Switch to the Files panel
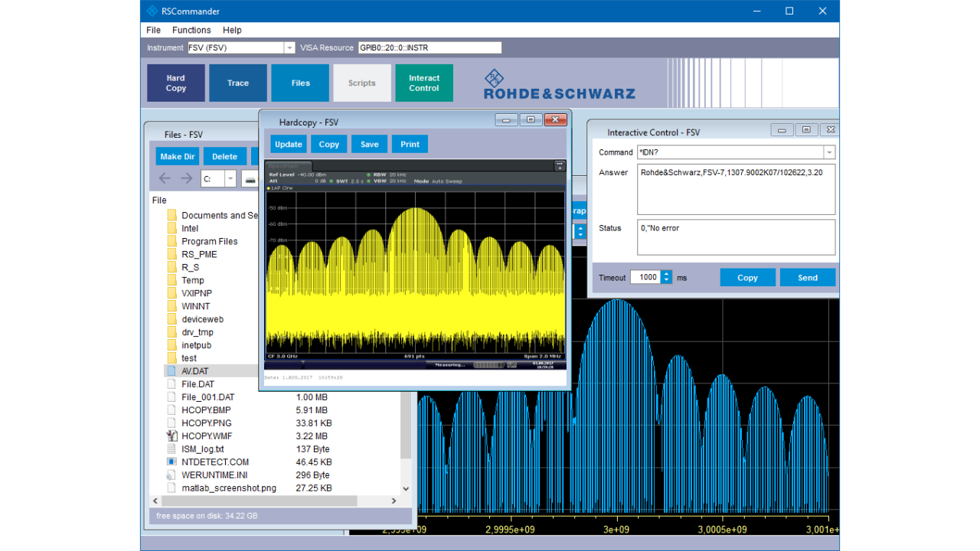This screenshot has width=980, height=551. click(x=300, y=83)
